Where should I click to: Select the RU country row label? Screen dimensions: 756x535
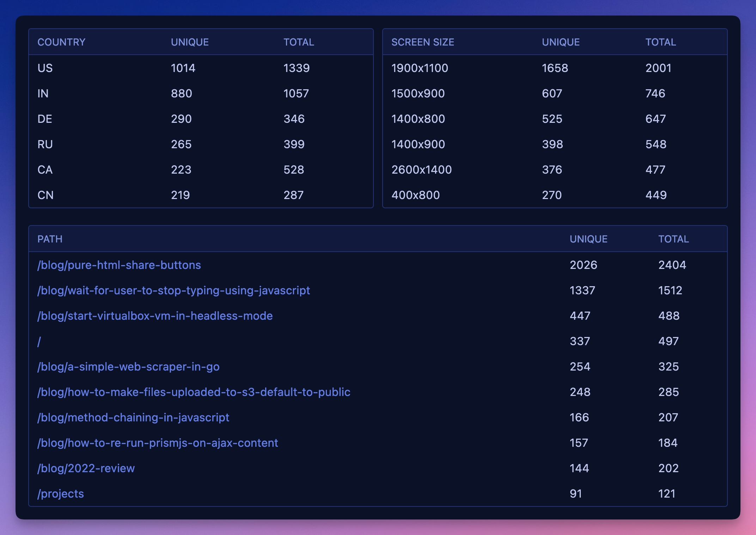coord(45,144)
